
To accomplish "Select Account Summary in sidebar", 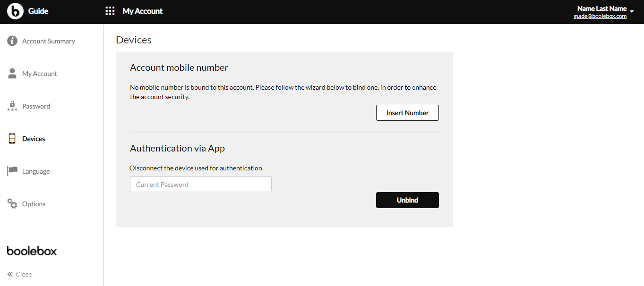I will pyautogui.click(x=49, y=41).
